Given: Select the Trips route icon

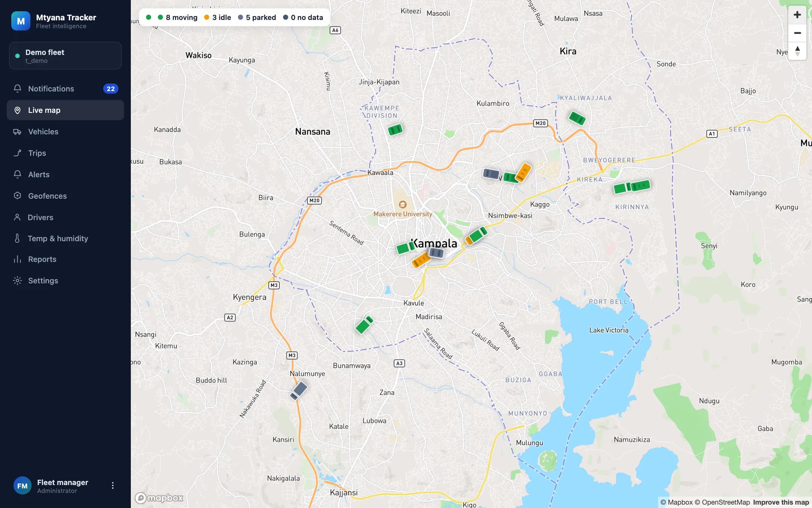Looking at the screenshot, I should coord(17,153).
